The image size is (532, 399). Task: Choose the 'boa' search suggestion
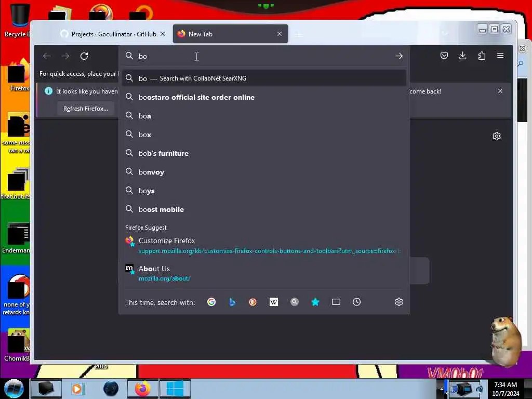tap(264, 116)
